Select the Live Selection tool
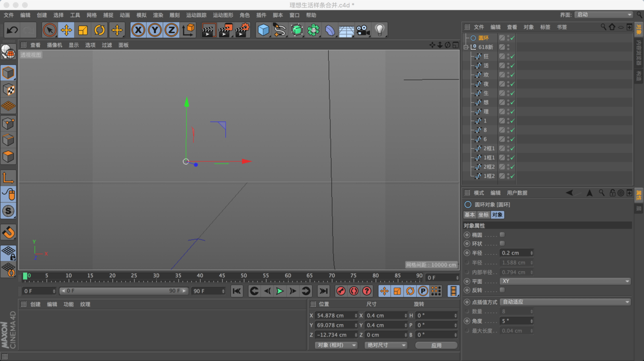The width and height of the screenshot is (644, 361). pyautogui.click(x=49, y=30)
